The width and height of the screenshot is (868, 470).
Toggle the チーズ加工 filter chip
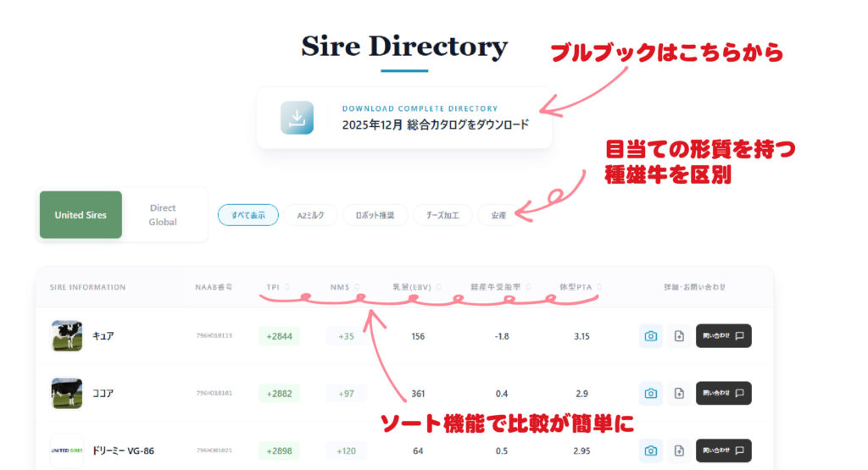(442, 215)
